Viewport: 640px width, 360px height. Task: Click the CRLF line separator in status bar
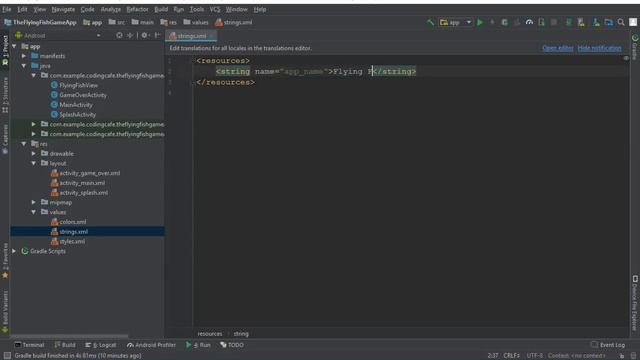tap(511, 356)
